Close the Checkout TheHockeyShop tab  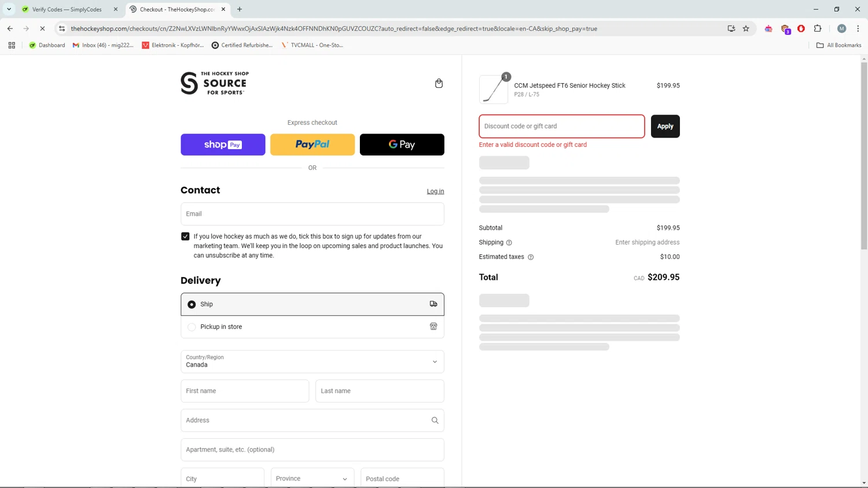(223, 9)
